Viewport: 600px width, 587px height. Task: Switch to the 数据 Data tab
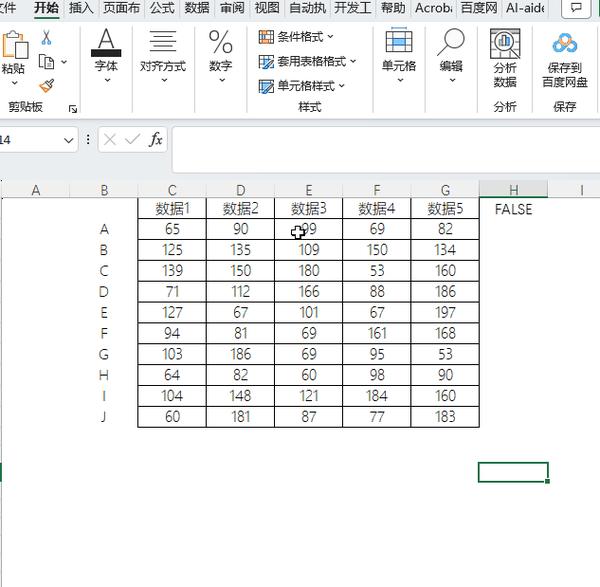(x=197, y=8)
